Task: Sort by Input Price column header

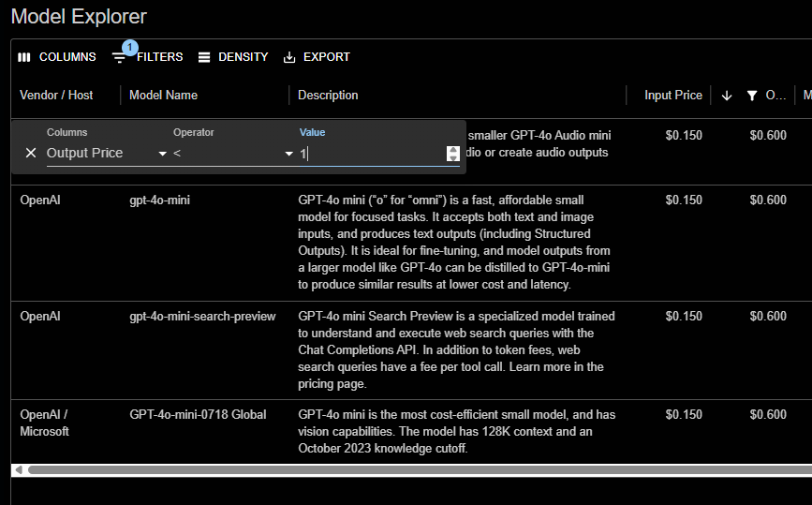Action: coord(673,96)
